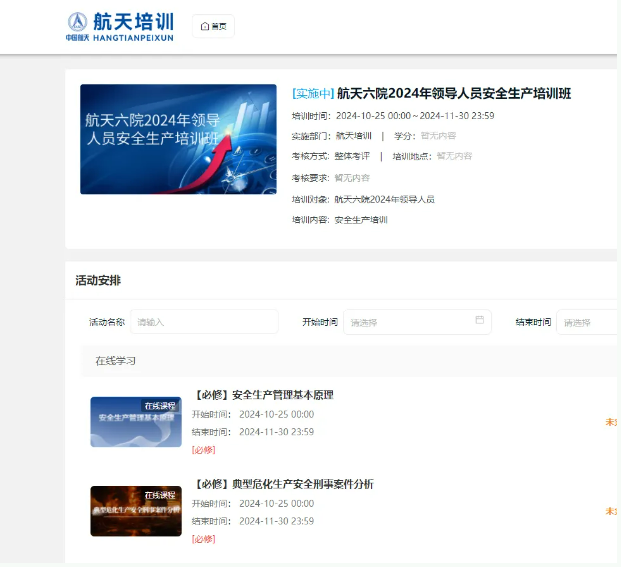The image size is (621, 567).
Task: Open course title 【必修】安全生产管理基本原理
Action: (x=263, y=395)
